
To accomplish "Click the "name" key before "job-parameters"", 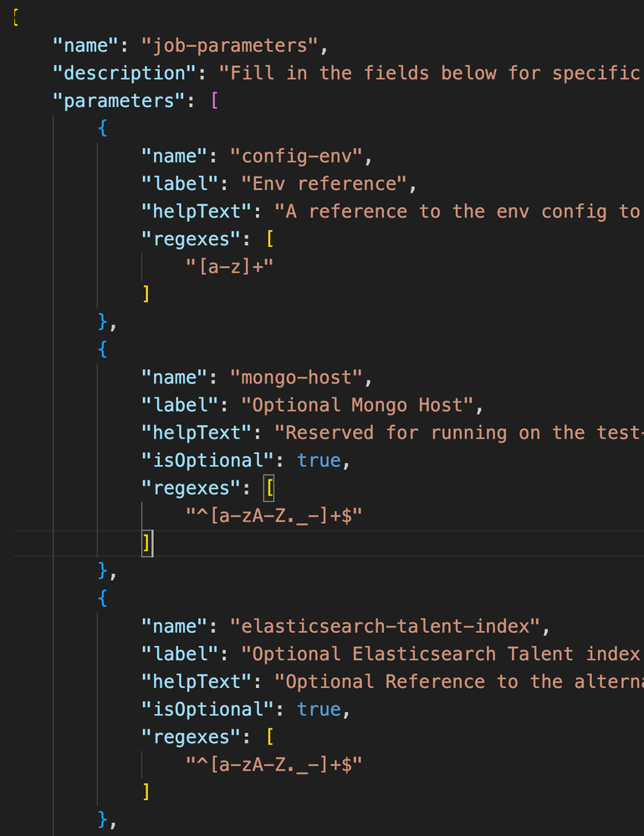I will 86,45.
